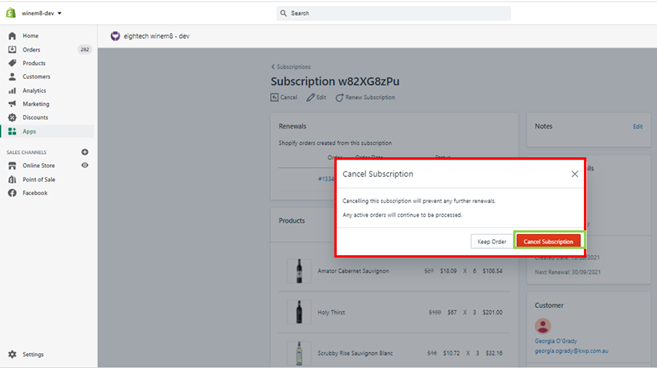The height and width of the screenshot is (368, 657).
Task: Click the Orders count badge 282
Action: (85, 49)
